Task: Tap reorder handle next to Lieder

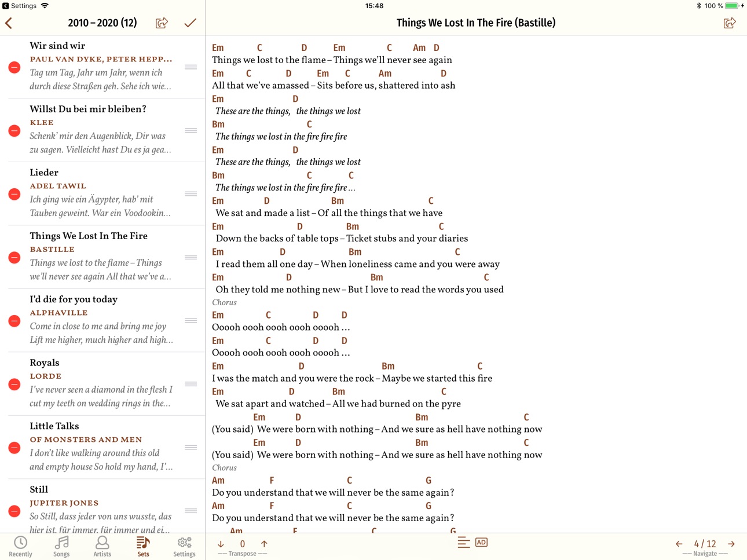Action: (191, 194)
